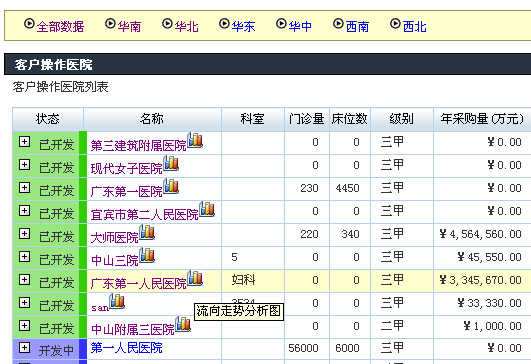The image size is (531, 364).
Task: Open 第一人民医院 hospital link
Action: tap(127, 348)
